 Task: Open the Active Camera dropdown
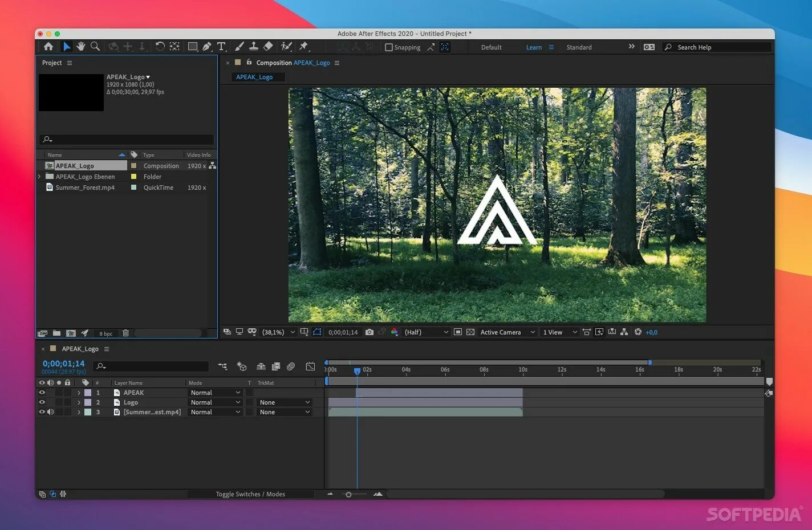coord(507,332)
